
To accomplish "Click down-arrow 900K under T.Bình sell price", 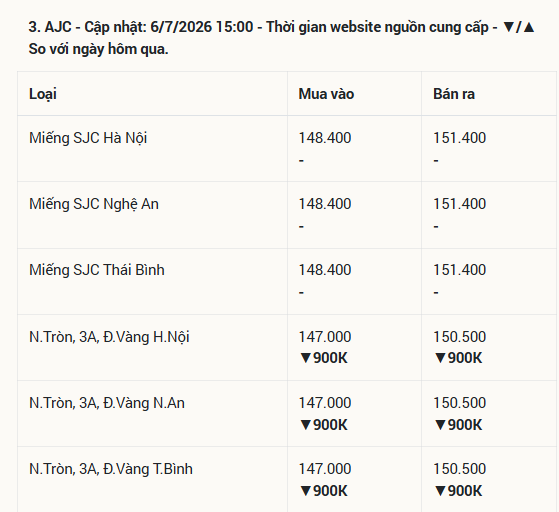I will pos(458,491).
